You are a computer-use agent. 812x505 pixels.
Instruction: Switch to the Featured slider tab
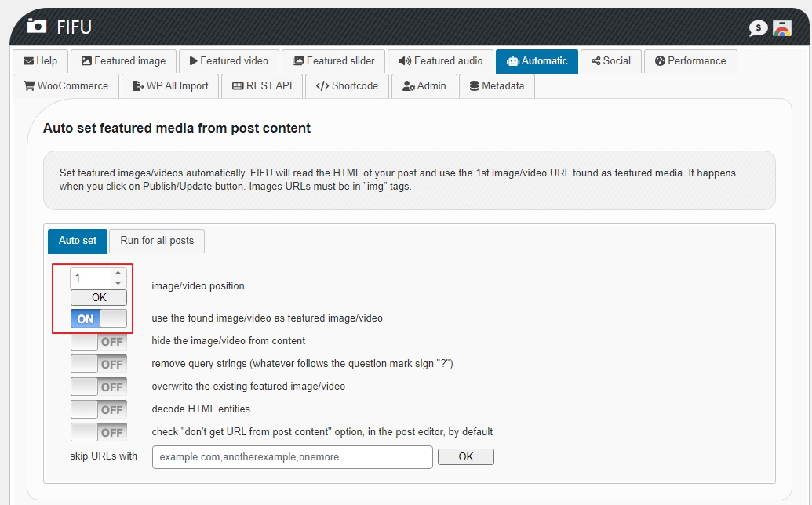pos(333,61)
